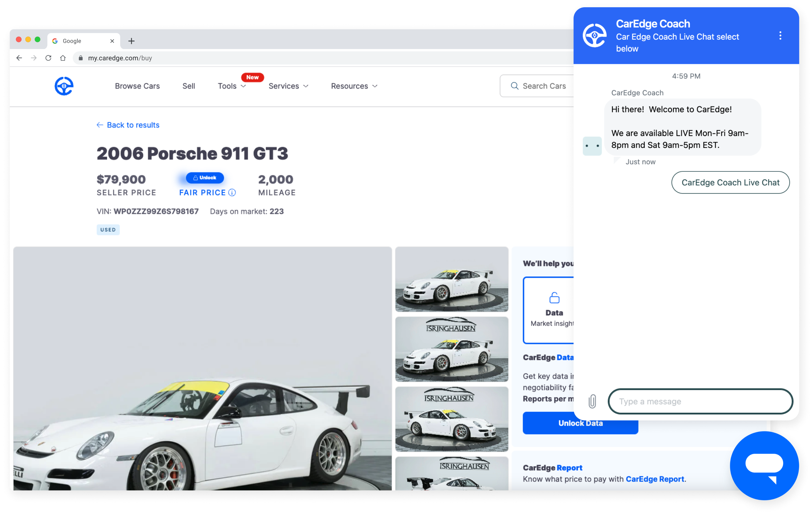
Task: Click the paperclip attachment icon
Action: (592, 402)
